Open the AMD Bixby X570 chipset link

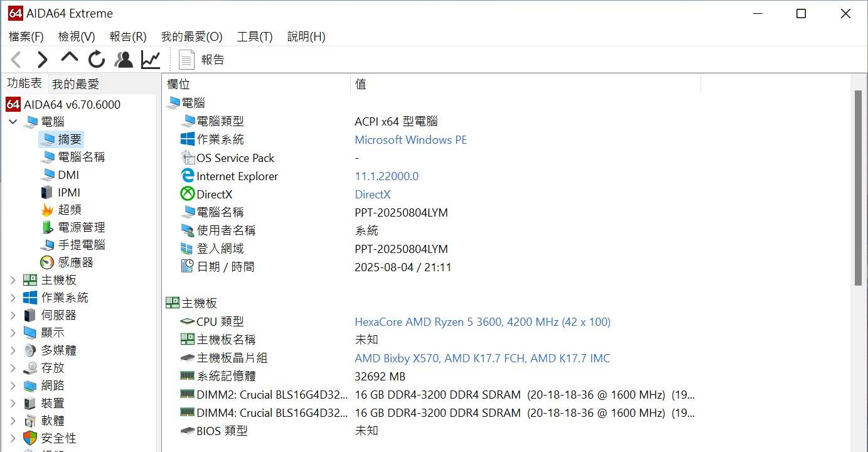pyautogui.click(x=482, y=358)
